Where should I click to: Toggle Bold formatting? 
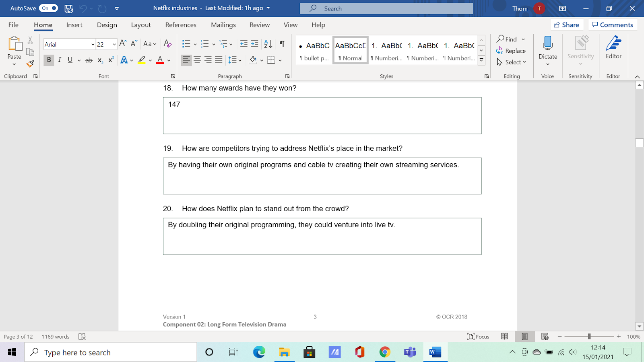(x=49, y=60)
